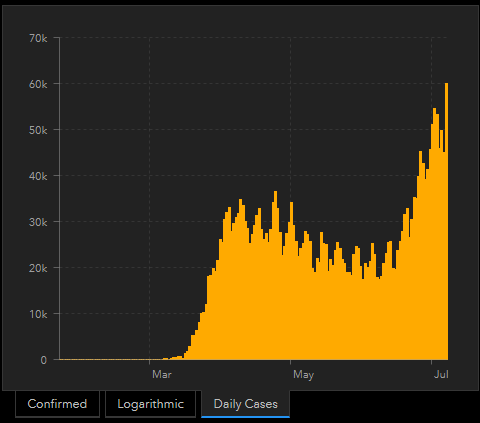This screenshot has height=423, width=480.
Task: Click the Mar x-axis label
Action: pos(162,374)
